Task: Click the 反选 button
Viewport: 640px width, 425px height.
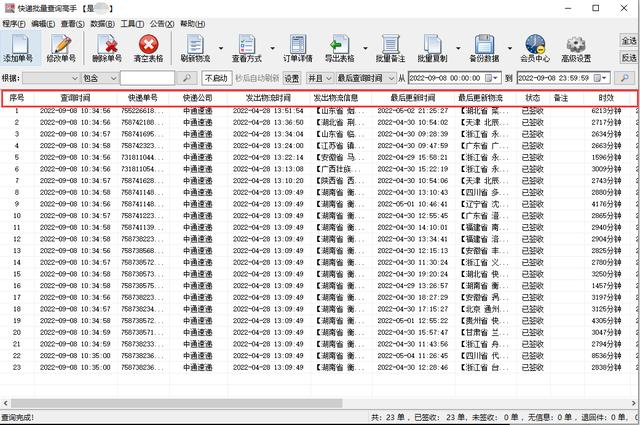Action: click(629, 58)
